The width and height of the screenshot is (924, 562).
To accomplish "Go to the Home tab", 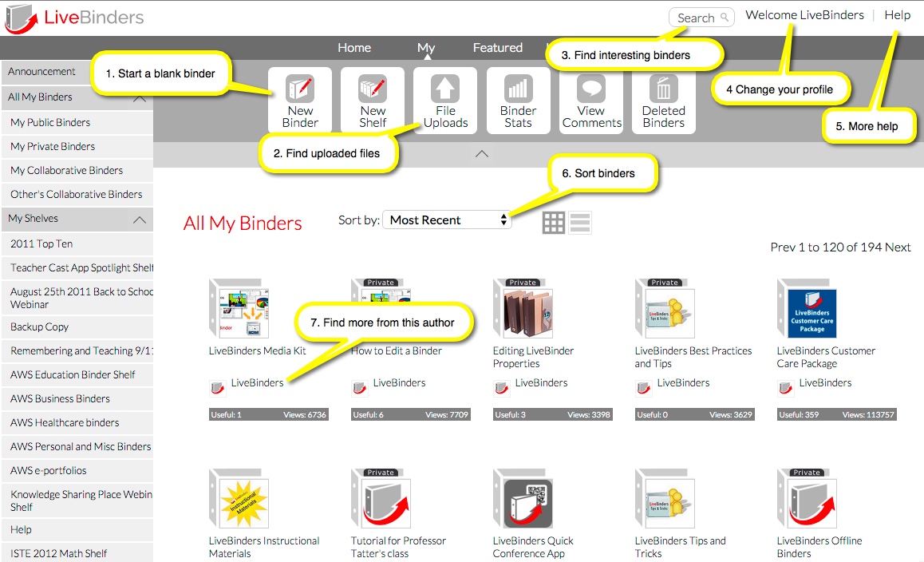I will (354, 48).
